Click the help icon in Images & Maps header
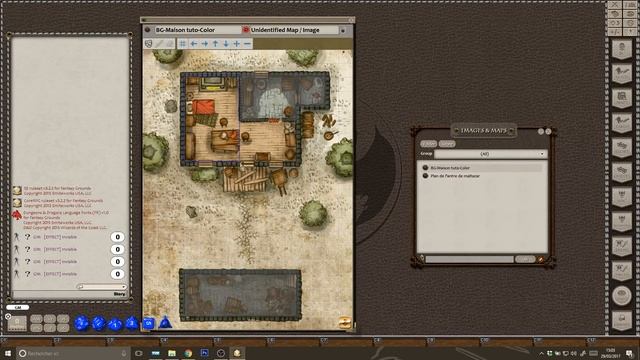 (x=541, y=131)
